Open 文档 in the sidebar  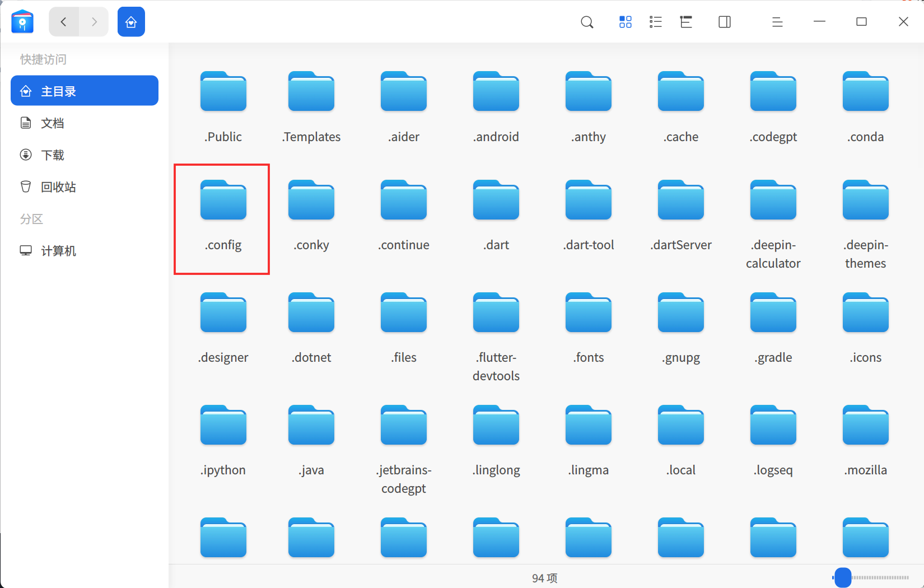click(x=85, y=123)
